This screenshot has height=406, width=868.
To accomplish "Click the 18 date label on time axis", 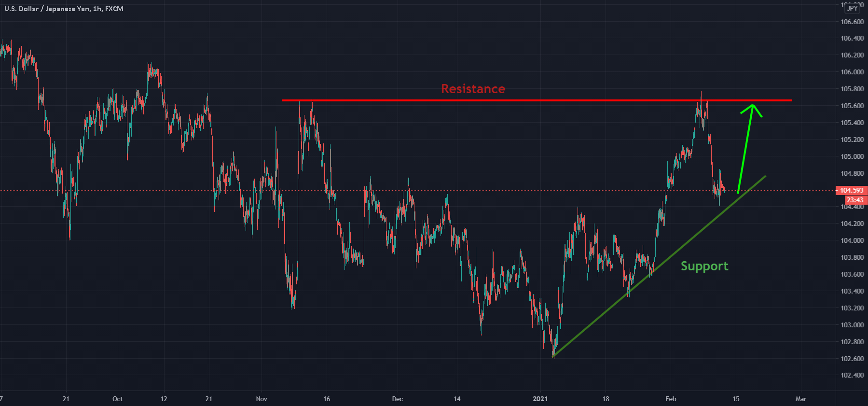I will 606,399.
